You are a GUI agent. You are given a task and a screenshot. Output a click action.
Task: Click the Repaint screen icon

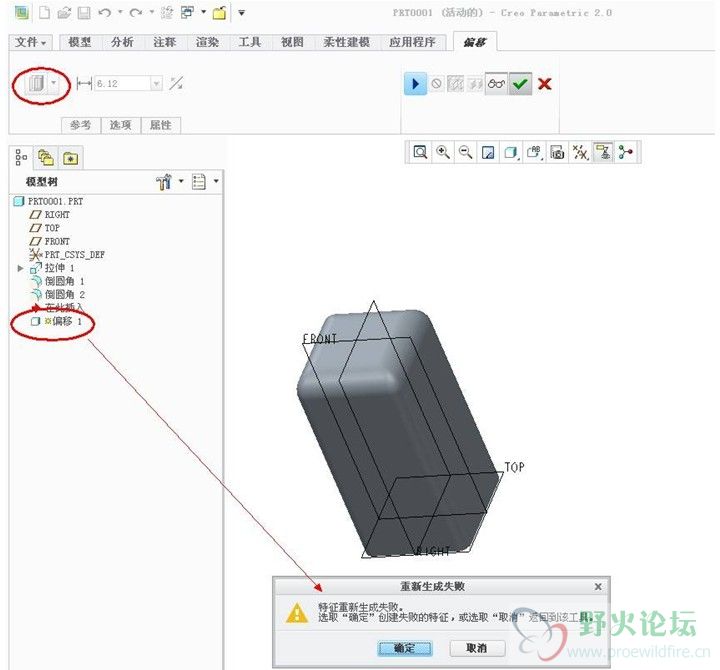488,152
